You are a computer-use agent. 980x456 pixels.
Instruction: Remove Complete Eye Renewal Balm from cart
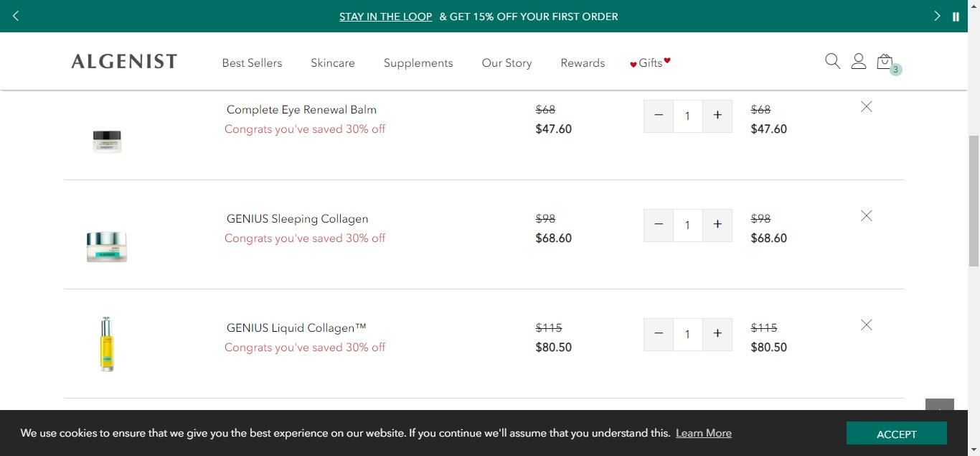click(x=867, y=106)
